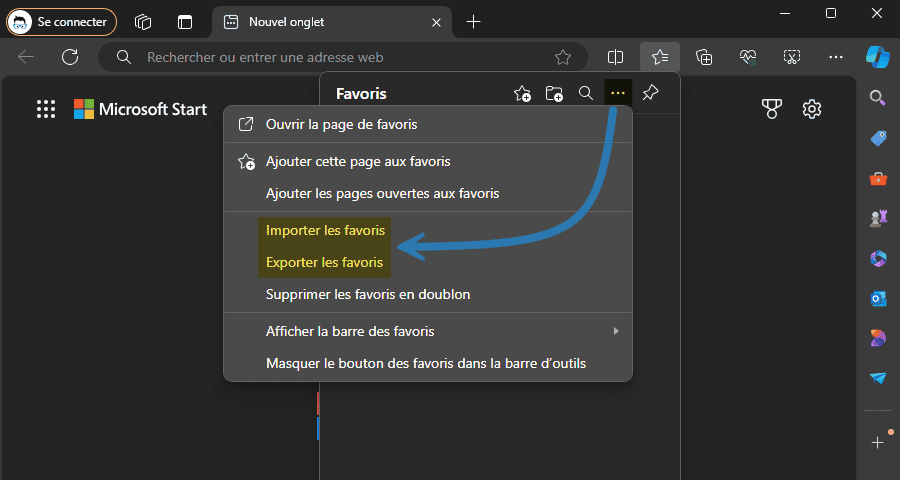Add current page icon in Favoris panel

coord(522,94)
